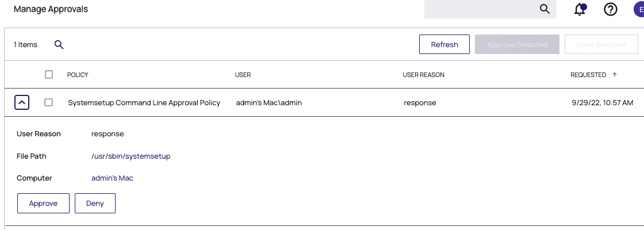Collapse the Systemsetup approval row details

point(21,102)
